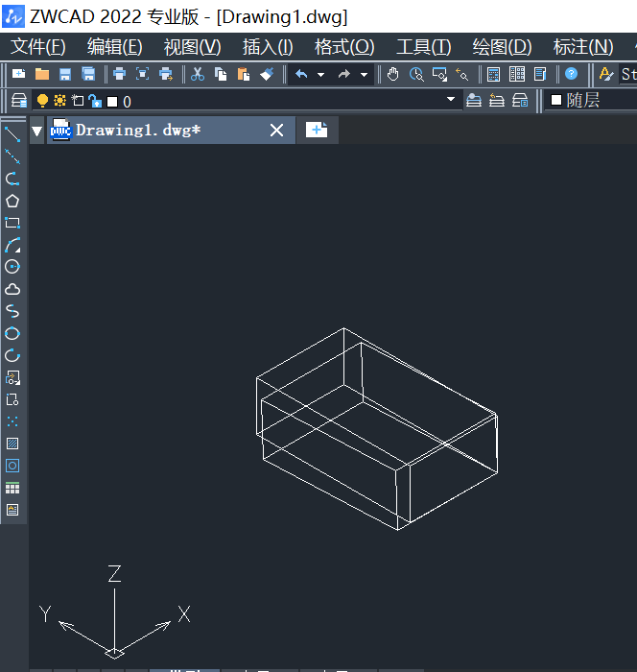Select the Circle tool
The image size is (637, 672).
(12, 267)
